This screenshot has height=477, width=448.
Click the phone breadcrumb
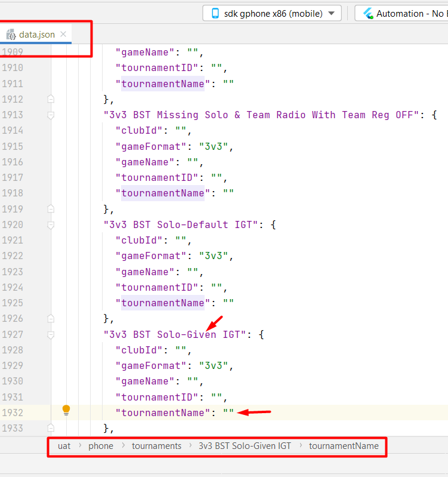[x=101, y=446]
